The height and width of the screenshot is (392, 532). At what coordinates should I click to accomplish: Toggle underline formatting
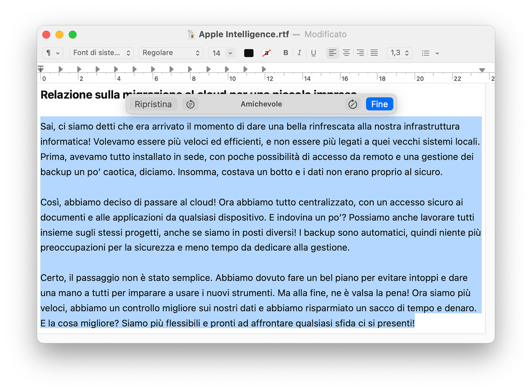(313, 53)
